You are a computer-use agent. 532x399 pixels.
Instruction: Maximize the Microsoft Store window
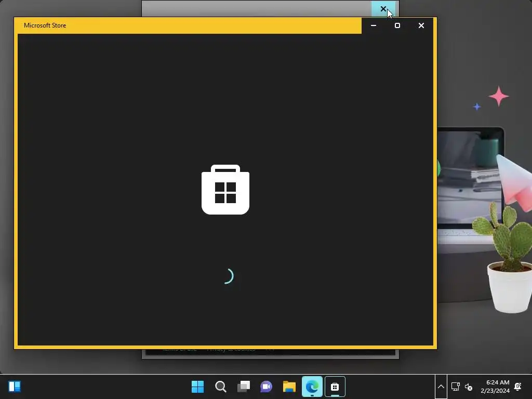(397, 25)
